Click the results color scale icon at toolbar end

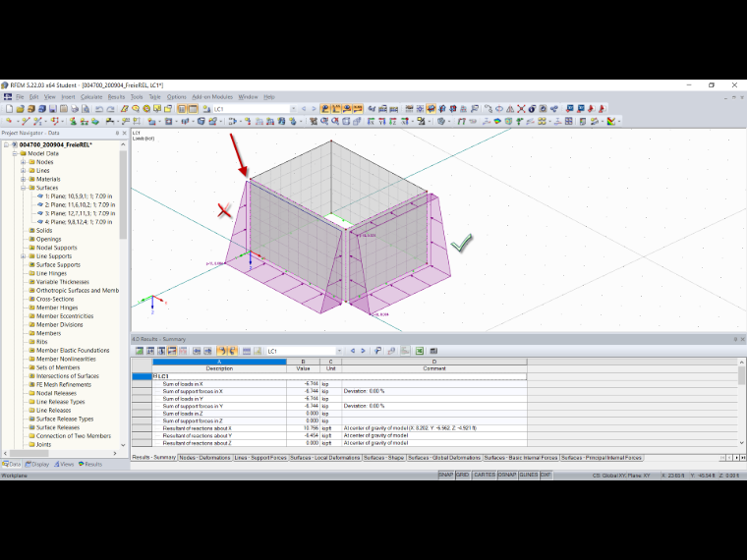click(611, 122)
